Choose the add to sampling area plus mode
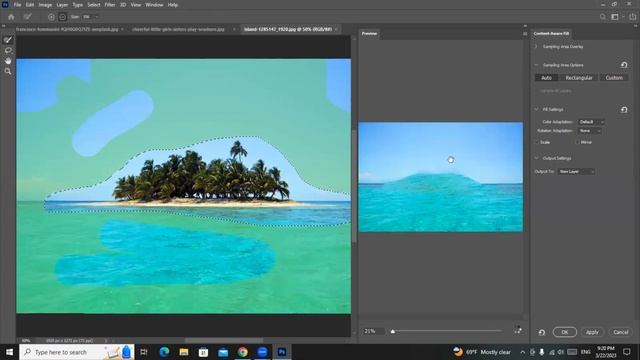640x360 pixels. (x=51, y=17)
